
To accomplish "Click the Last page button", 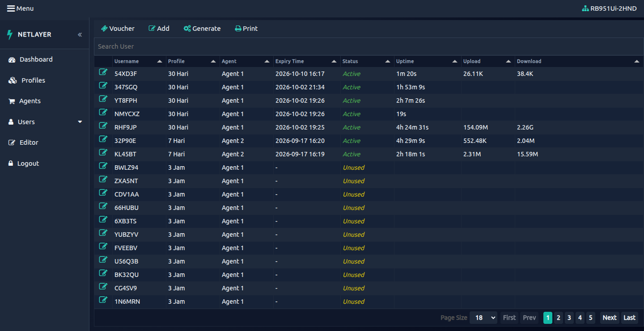I will pyautogui.click(x=630, y=318).
